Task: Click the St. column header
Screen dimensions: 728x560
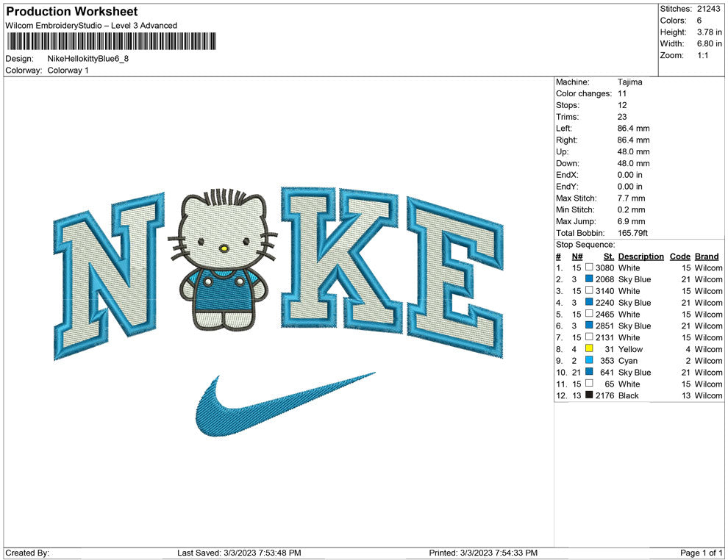Action: click(x=609, y=256)
